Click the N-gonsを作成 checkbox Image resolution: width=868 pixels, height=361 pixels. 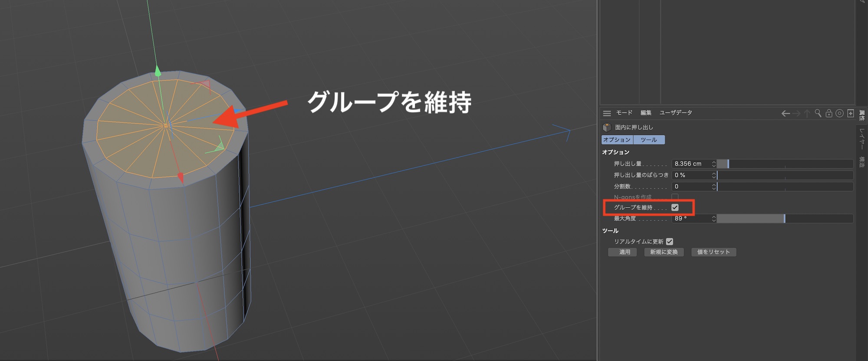tap(675, 197)
